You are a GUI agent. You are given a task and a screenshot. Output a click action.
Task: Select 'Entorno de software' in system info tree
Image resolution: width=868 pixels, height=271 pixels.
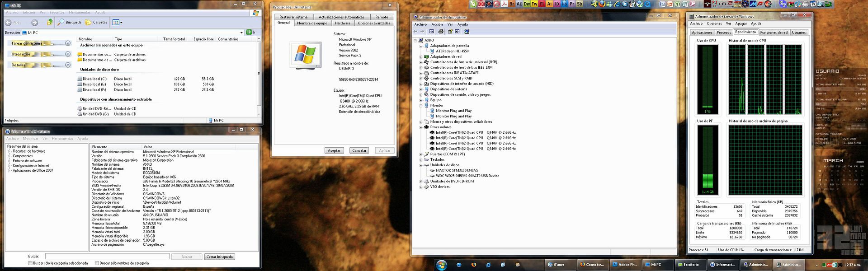point(27,161)
